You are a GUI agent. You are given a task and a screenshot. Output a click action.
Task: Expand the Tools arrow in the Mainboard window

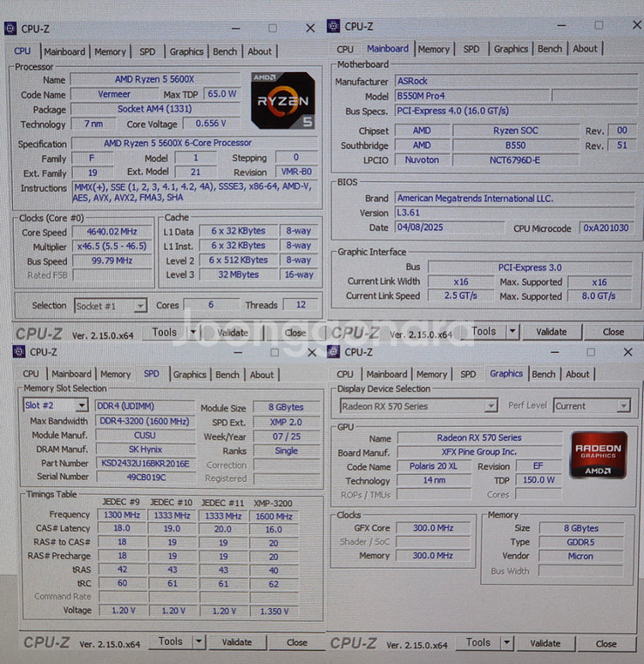513,332
